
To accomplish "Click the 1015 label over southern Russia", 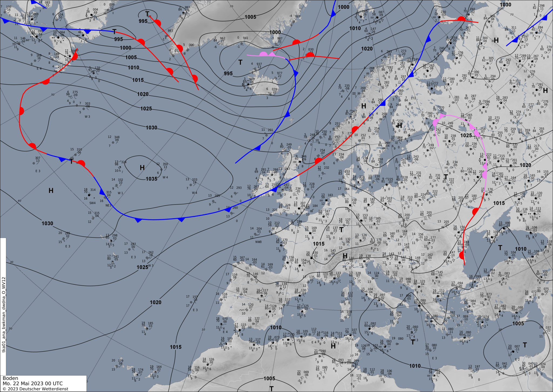I will [499, 203].
